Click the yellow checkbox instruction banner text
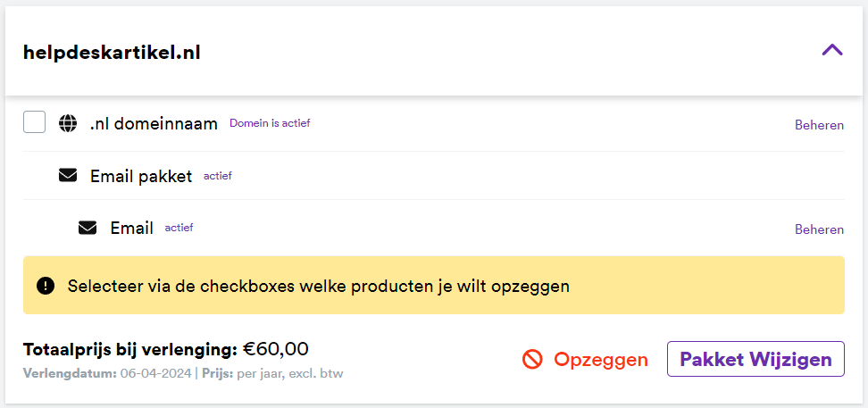Viewport: 868px width, 408px height. click(318, 287)
